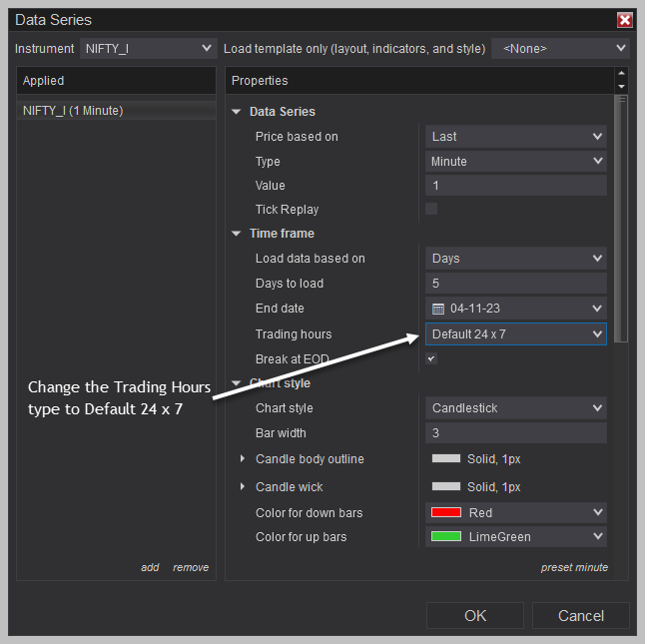Open the Trading hours dropdown
The width and height of the screenshot is (645, 644).
point(516,333)
